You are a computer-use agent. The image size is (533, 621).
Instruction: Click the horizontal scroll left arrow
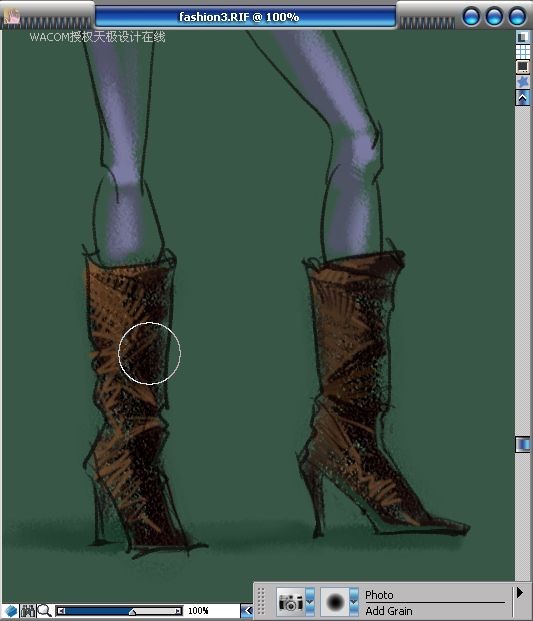pyautogui.click(x=247, y=611)
